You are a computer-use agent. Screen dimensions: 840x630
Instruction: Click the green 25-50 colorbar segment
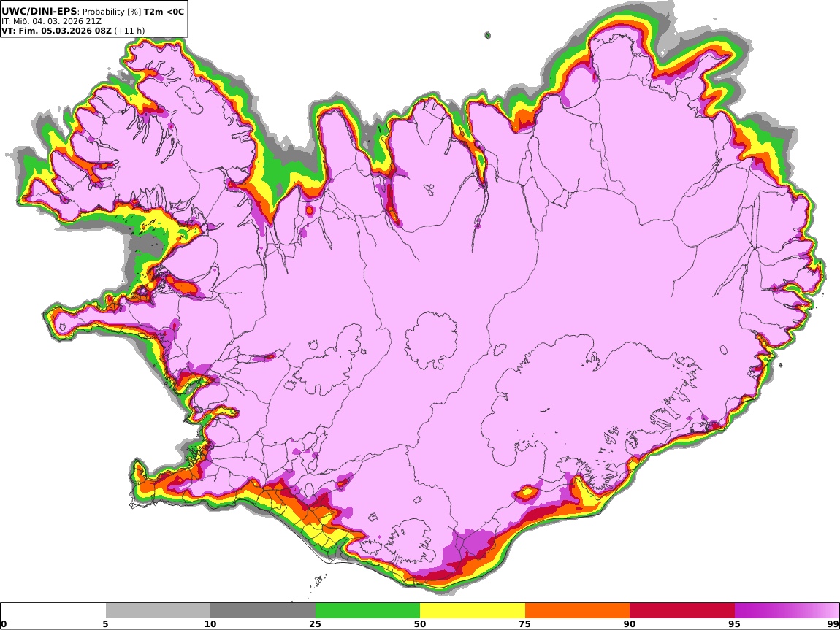[x=367, y=610]
